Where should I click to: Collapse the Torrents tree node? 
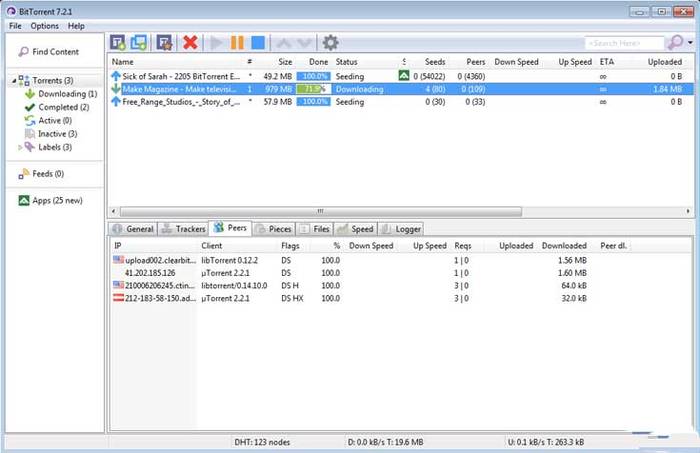click(13, 80)
